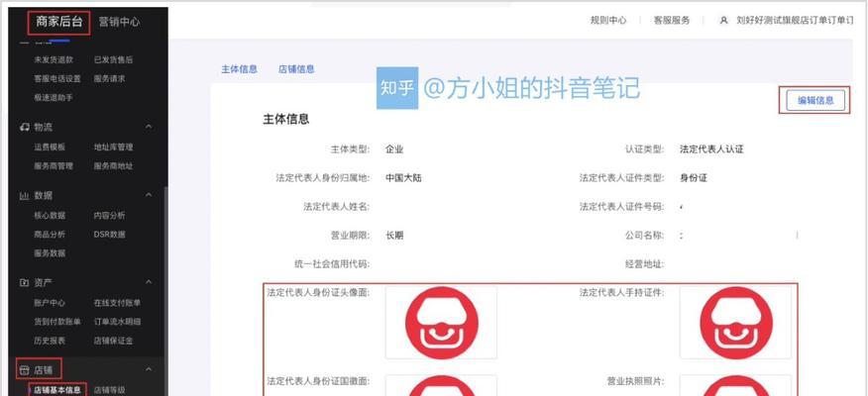Click the 主体信息 section heading
This screenshot has height=396, width=868.
click(x=285, y=119)
